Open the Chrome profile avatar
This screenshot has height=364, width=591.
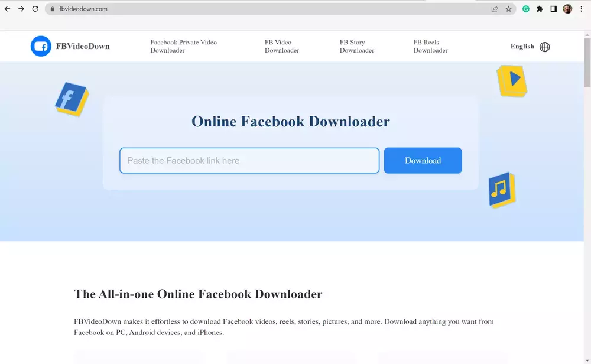click(567, 9)
